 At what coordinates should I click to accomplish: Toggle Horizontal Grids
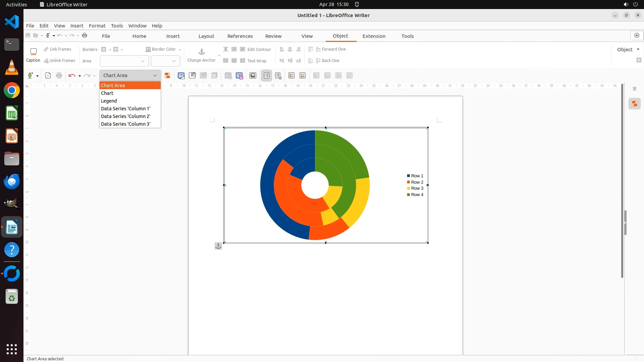291,76
